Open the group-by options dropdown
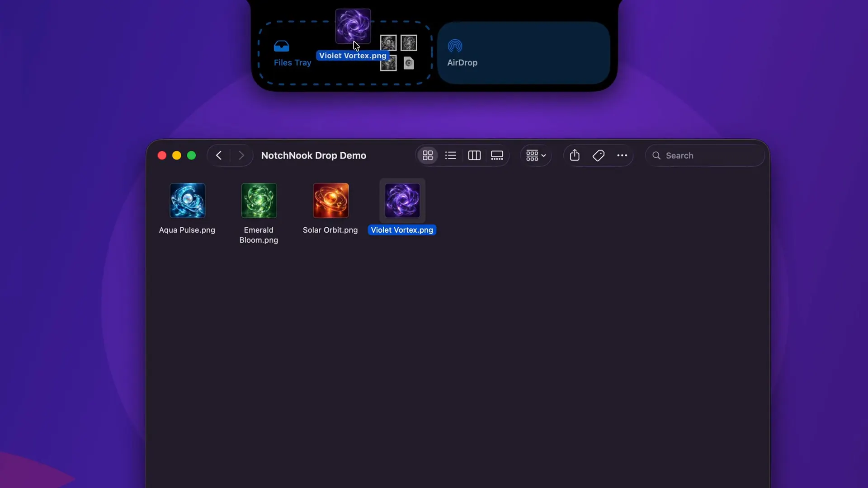Screen dimensions: 868x488 point(536,155)
